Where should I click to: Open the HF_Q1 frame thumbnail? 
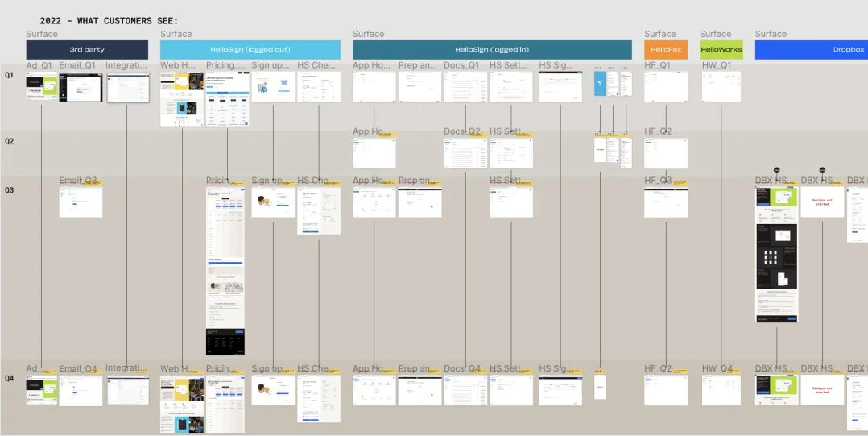click(666, 87)
